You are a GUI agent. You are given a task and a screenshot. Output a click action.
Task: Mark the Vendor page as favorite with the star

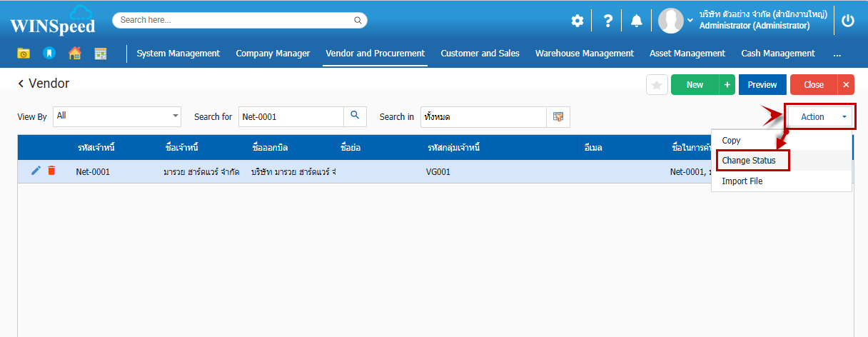[657, 85]
